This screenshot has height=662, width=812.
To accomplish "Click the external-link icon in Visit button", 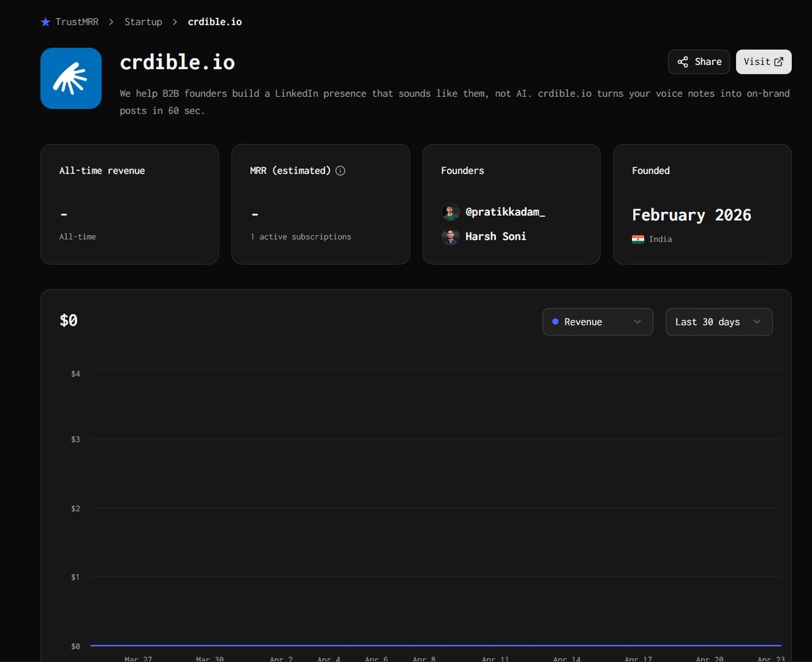I will [779, 62].
